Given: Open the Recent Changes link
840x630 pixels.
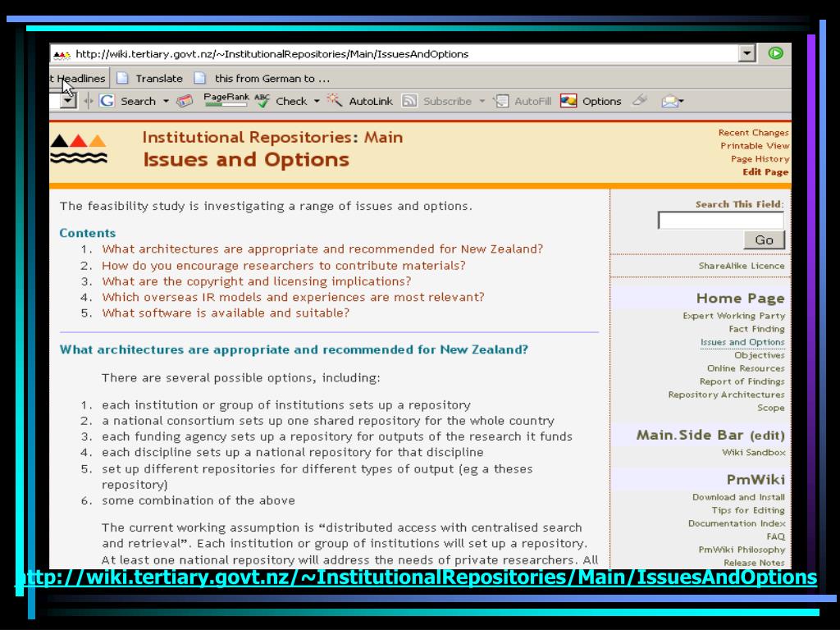Looking at the screenshot, I should tap(753, 133).
